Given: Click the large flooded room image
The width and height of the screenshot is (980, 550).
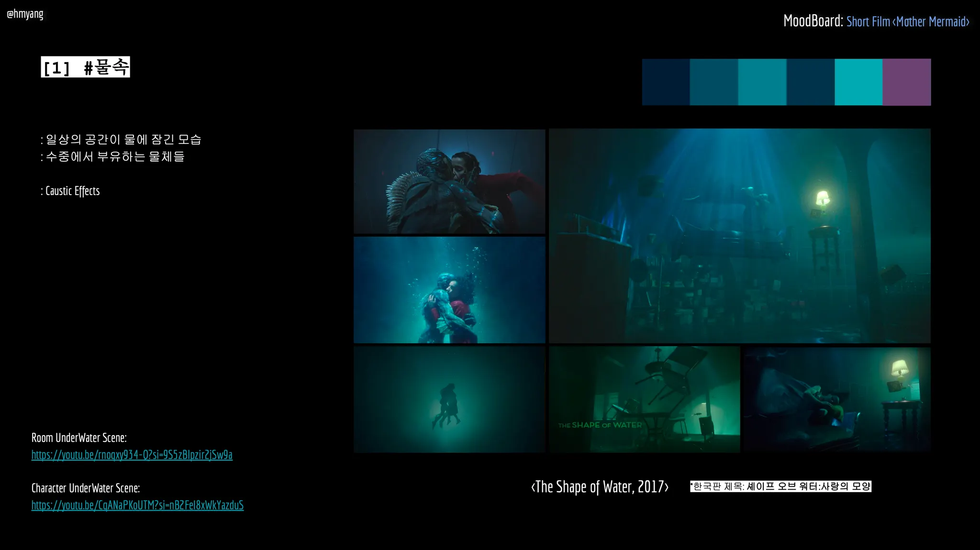Looking at the screenshot, I should click(x=739, y=235).
